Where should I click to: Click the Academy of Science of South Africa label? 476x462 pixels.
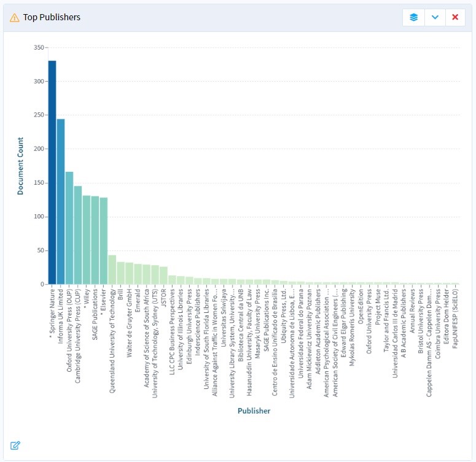[x=146, y=337]
